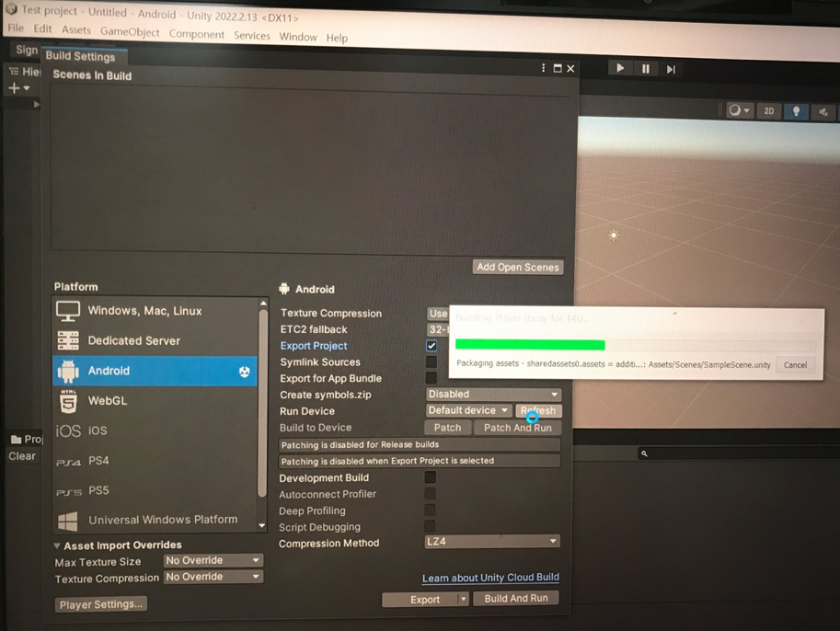The height and width of the screenshot is (631, 840).
Task: Toggle Autoconnect Profiler checkbox
Action: point(431,493)
